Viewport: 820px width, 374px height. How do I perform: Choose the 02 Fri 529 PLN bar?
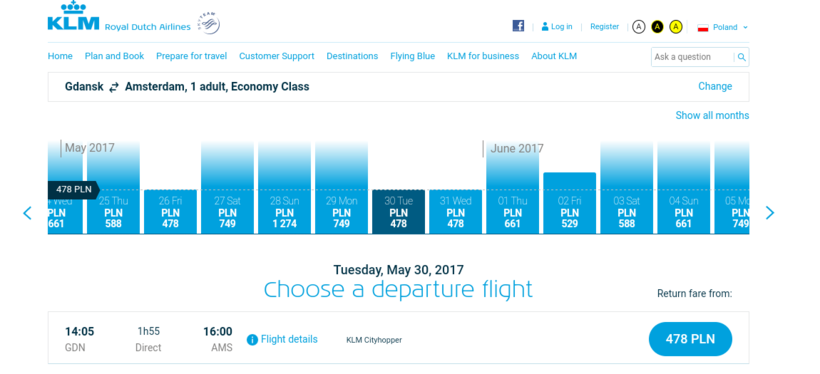pos(570,203)
